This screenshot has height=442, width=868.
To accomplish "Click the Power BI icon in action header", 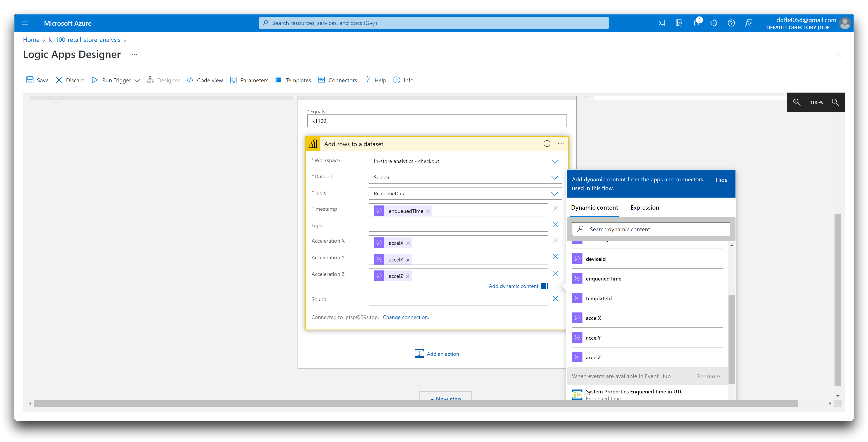I will pyautogui.click(x=312, y=144).
